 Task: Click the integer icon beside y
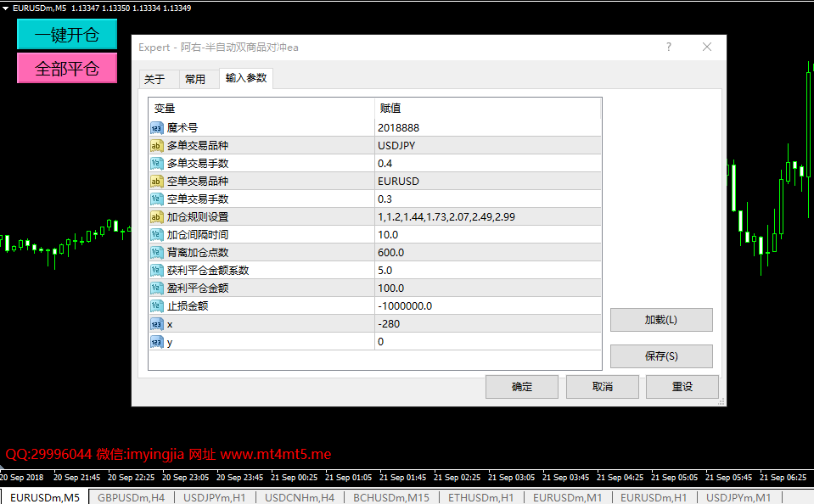(156, 342)
